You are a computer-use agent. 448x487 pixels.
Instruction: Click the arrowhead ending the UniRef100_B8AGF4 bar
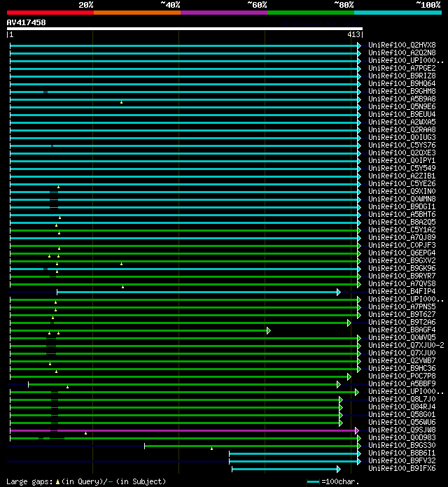click(269, 331)
